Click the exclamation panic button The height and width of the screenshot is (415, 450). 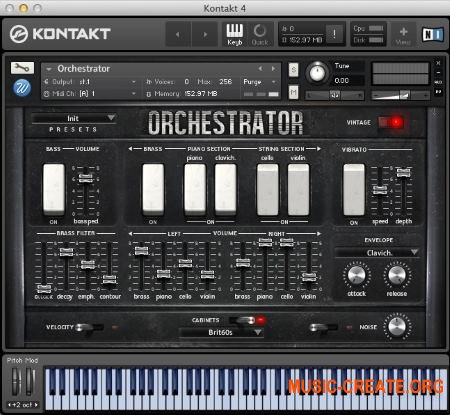tap(334, 33)
